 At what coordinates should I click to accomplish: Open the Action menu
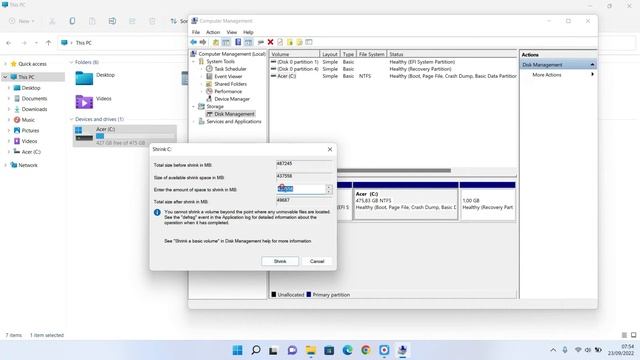click(213, 32)
